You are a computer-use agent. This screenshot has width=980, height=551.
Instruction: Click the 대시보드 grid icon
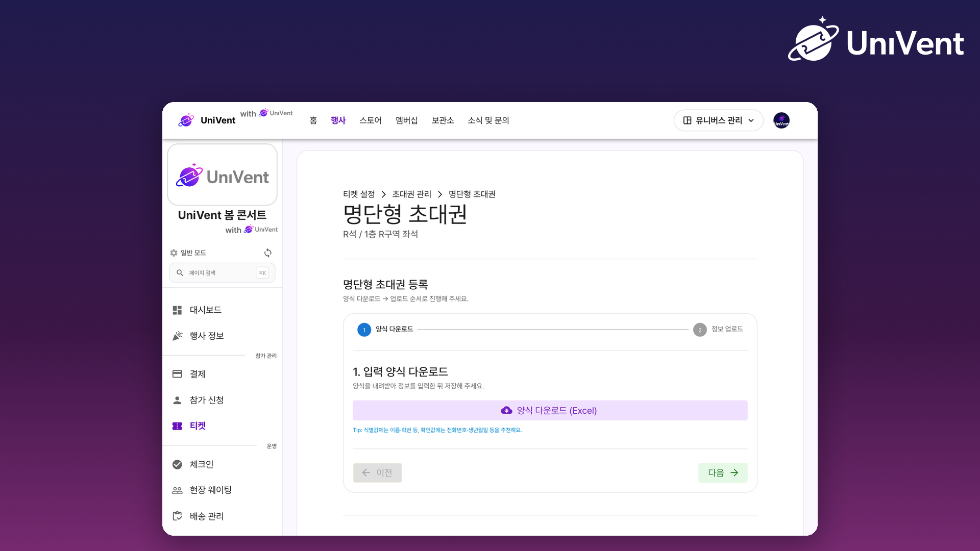(x=177, y=310)
